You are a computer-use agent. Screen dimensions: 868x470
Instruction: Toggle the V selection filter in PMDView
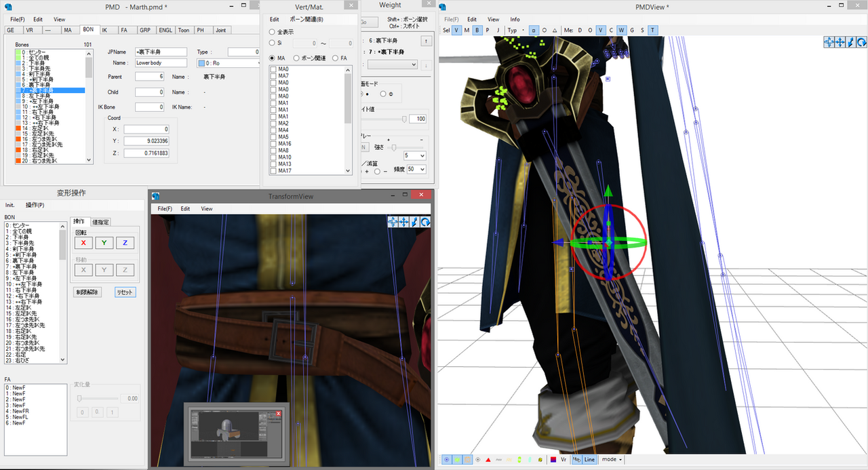coord(456,30)
